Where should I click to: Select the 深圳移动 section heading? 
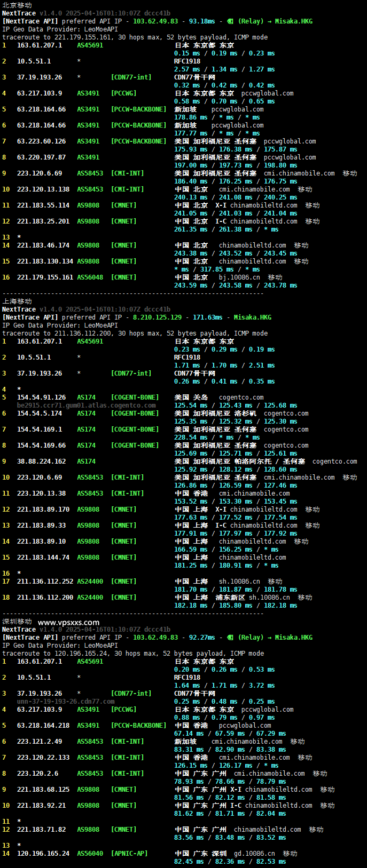(x=17, y=622)
